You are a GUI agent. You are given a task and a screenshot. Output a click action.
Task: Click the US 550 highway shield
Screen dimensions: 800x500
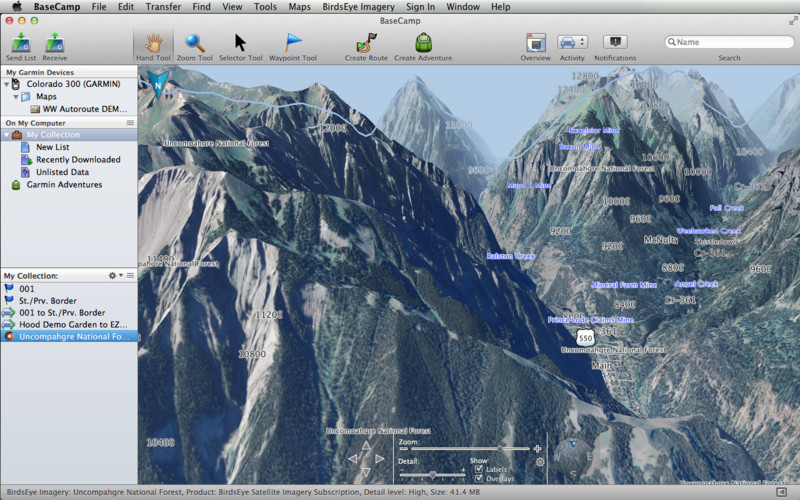[585, 338]
